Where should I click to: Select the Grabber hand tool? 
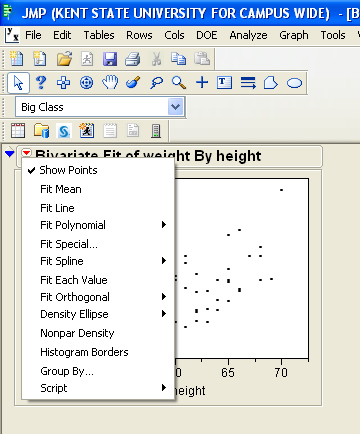point(110,82)
